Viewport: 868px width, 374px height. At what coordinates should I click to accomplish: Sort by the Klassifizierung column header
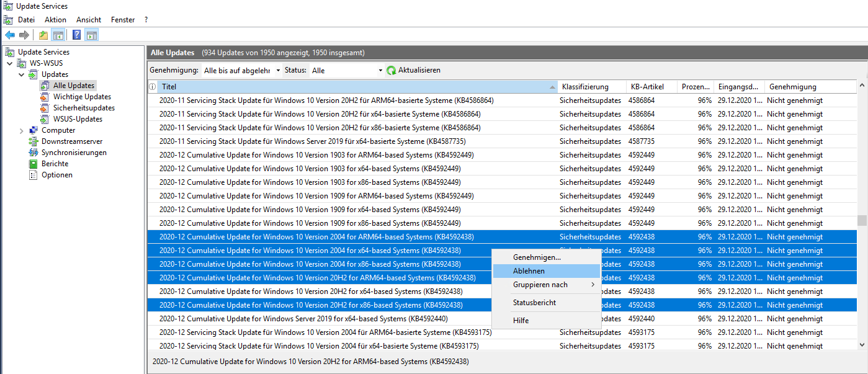coord(591,87)
